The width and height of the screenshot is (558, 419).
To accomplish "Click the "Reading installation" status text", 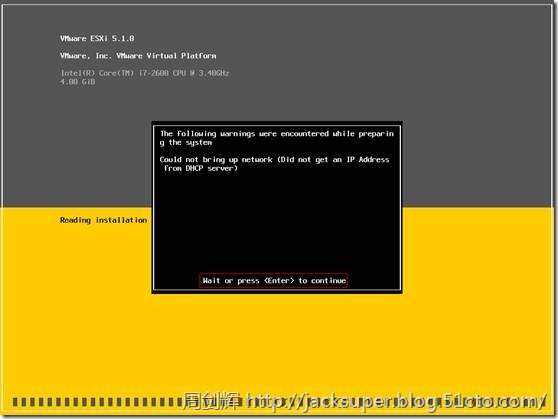I will (x=103, y=220).
